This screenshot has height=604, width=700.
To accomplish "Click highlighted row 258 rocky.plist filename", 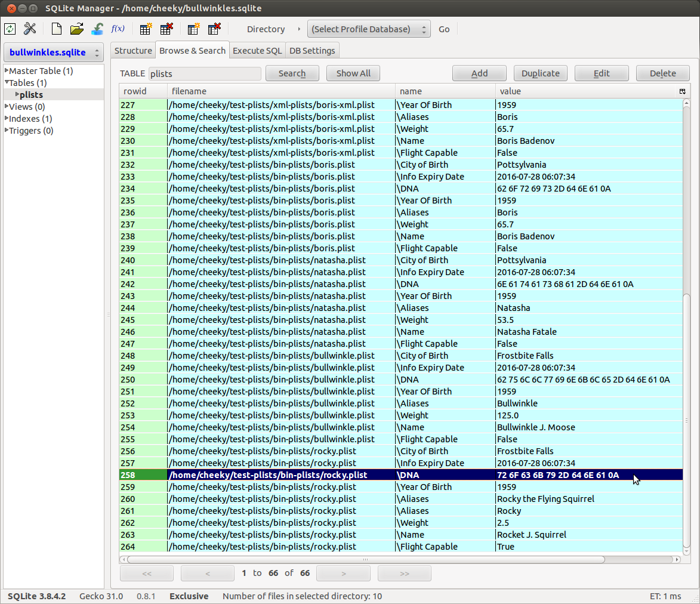I will pyautogui.click(x=269, y=475).
